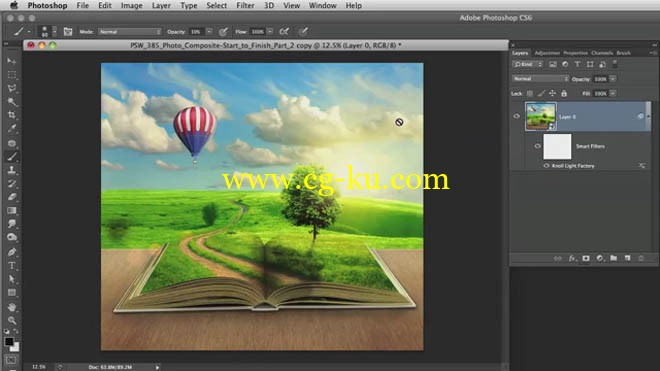Select the Zoom tool
Screen dimensions: 660x371
click(12, 320)
